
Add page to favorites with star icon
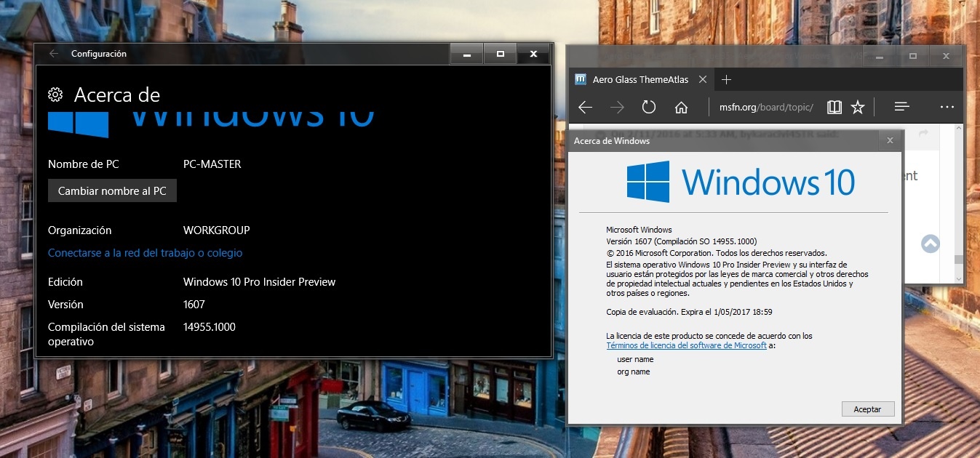coord(858,108)
